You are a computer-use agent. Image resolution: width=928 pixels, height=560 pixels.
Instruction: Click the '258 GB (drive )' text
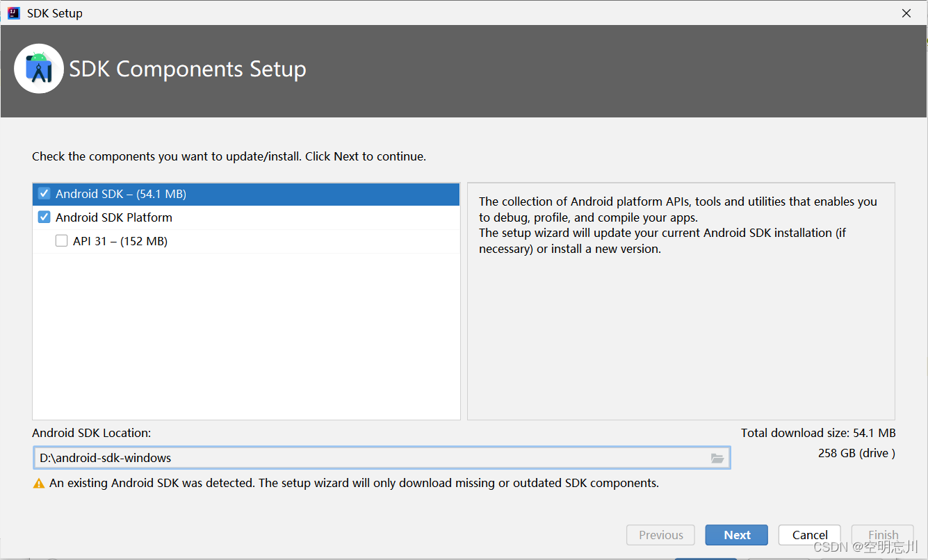(856, 453)
